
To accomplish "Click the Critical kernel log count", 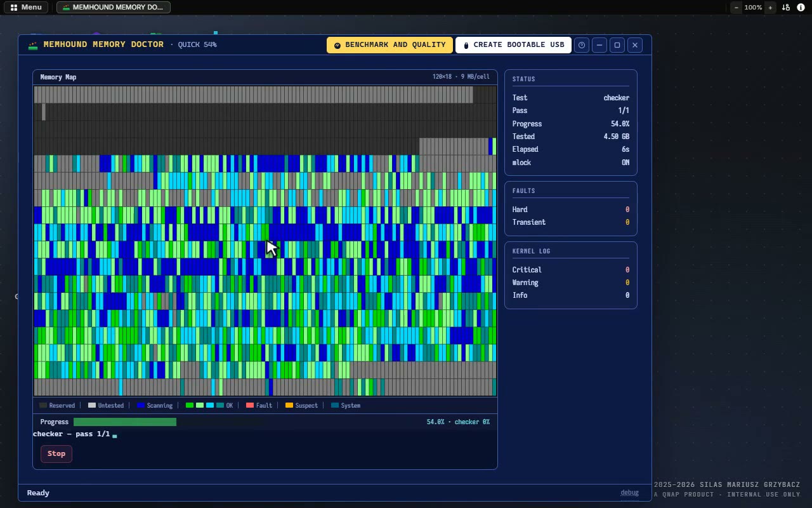I will (x=627, y=270).
